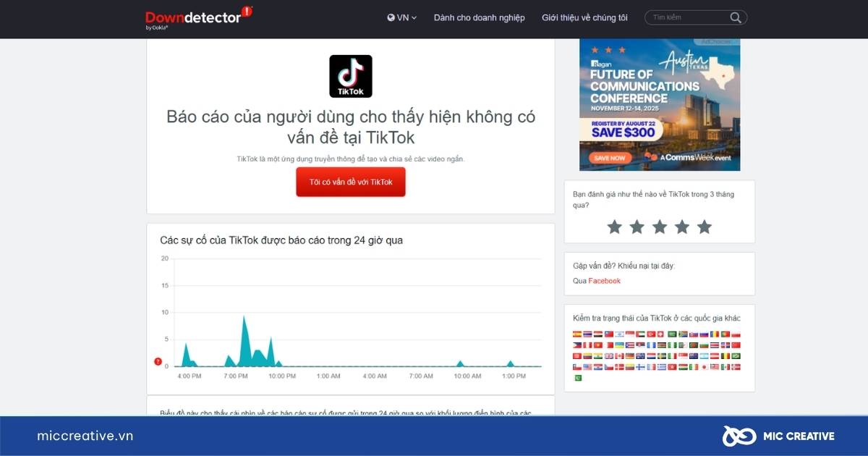Click Tôi có vấn đề với TikTok button
Screen dimensions: 868x456
point(351,182)
